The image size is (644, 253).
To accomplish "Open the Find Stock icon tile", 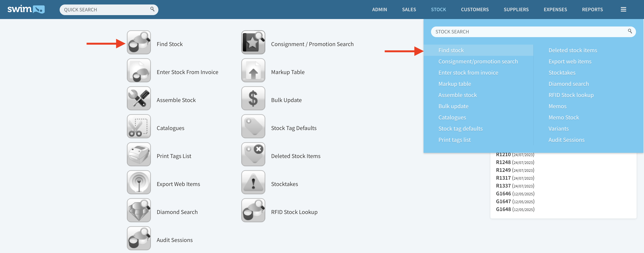I will click(139, 43).
